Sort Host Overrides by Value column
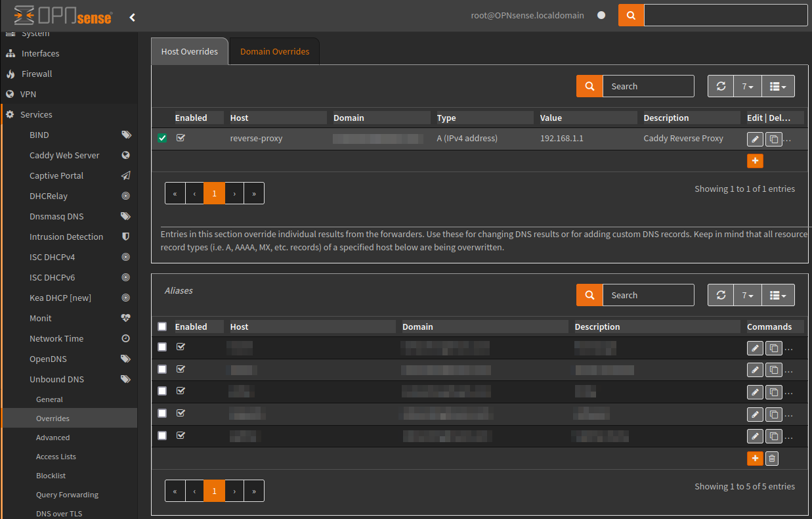Viewport: 812px width, 519px height. pyautogui.click(x=588, y=118)
